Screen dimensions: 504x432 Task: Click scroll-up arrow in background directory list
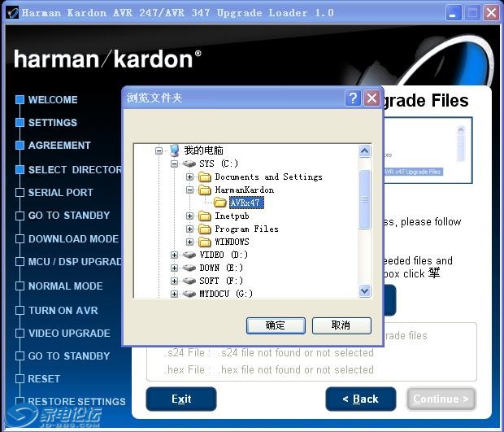click(461, 129)
